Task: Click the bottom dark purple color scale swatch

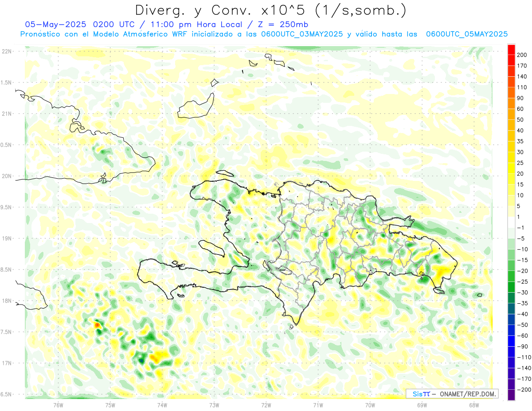Action: click(x=511, y=395)
